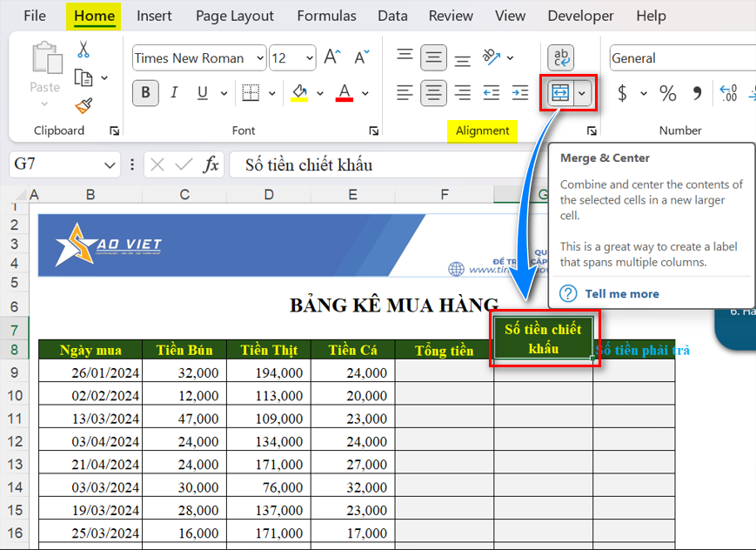Image resolution: width=756 pixels, height=550 pixels.
Task: Click the Increase Indent icon
Action: (519, 92)
